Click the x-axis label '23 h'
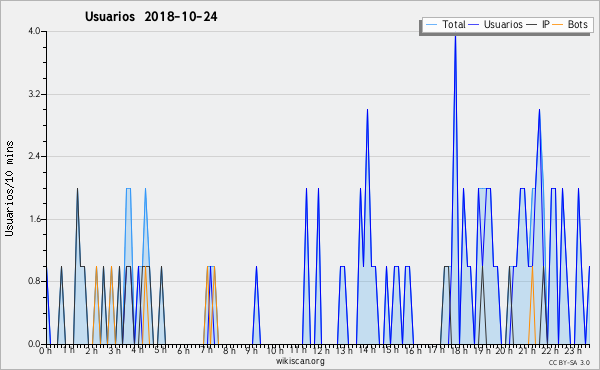The width and height of the screenshot is (600, 370). click(x=573, y=350)
